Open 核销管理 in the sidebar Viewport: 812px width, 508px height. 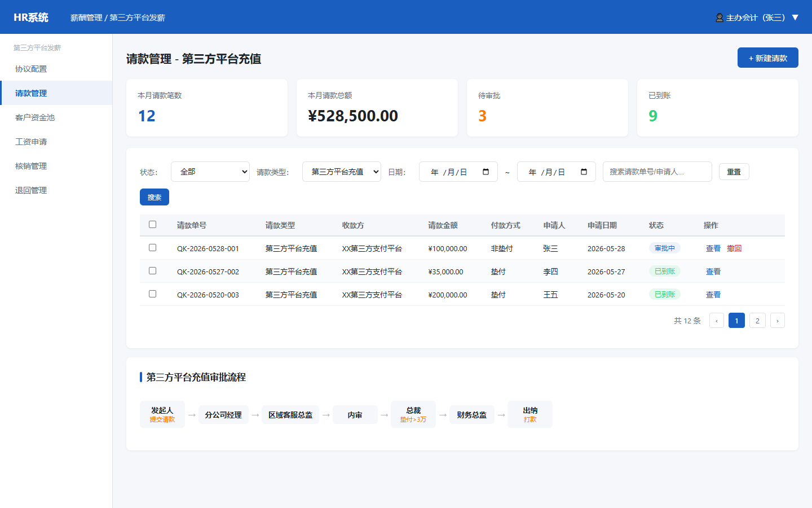(56, 166)
